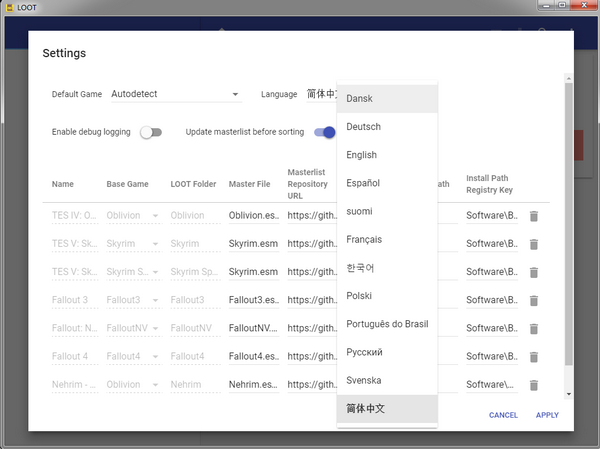Open the Default Game dropdown

[x=176, y=95]
